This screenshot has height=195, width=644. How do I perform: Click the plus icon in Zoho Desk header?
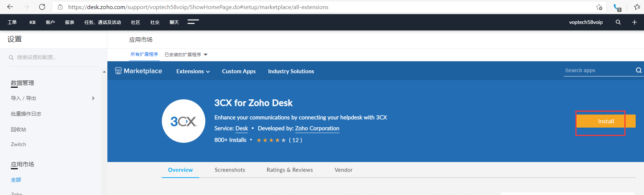tap(635, 22)
